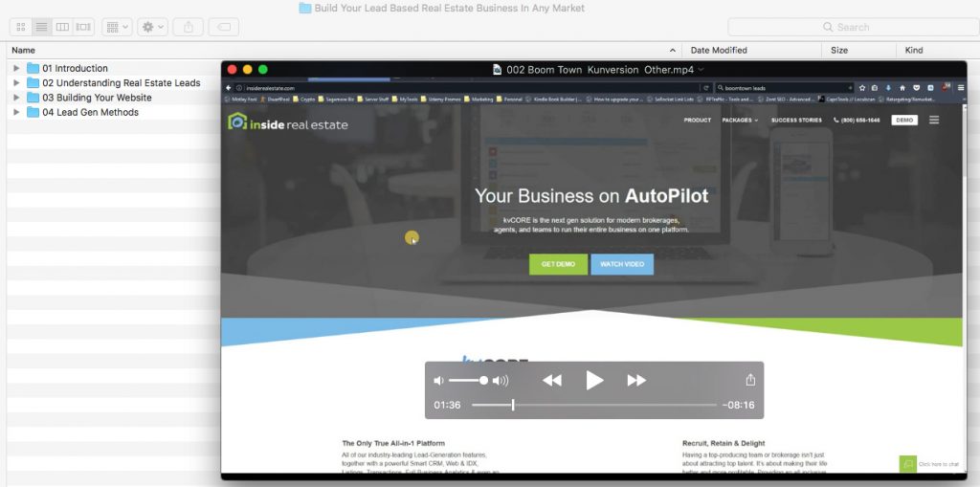Viewport: 980px width, 487px height.
Task: Click the green GET DEMO button
Action: [x=558, y=264]
